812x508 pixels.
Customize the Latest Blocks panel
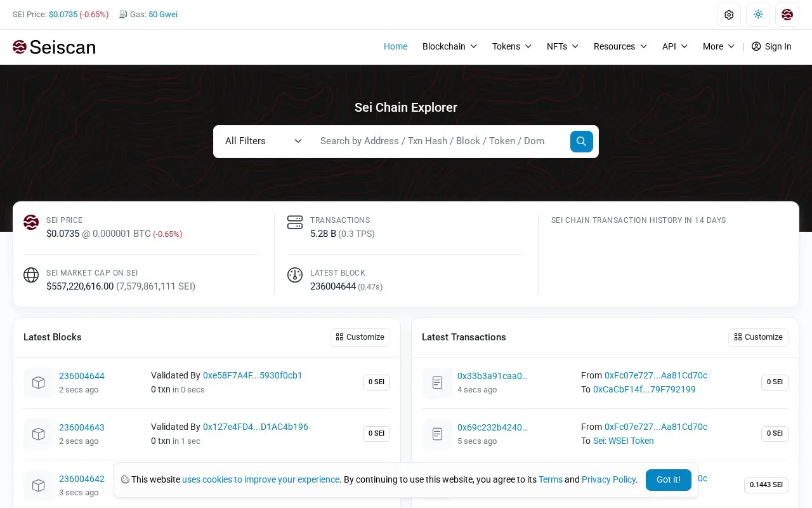[x=360, y=337]
